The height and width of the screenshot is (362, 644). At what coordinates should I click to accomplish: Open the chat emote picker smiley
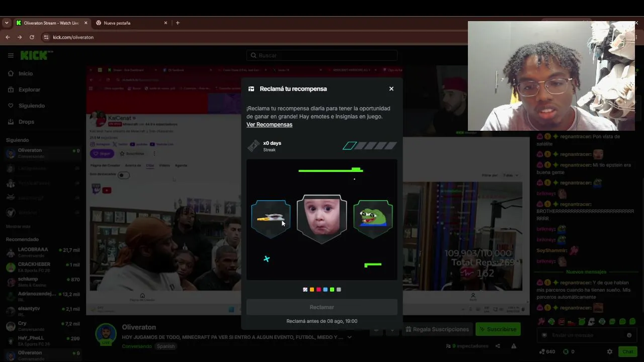[629, 335]
